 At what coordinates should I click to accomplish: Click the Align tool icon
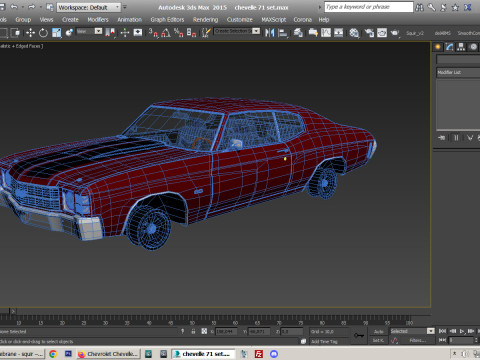coord(283,32)
